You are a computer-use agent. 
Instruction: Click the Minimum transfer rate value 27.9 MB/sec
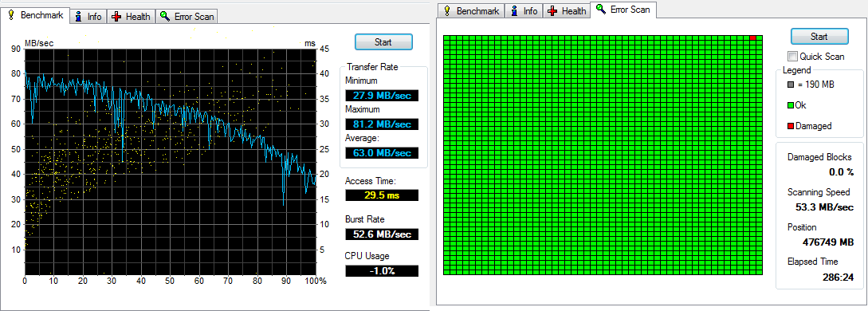coord(382,95)
